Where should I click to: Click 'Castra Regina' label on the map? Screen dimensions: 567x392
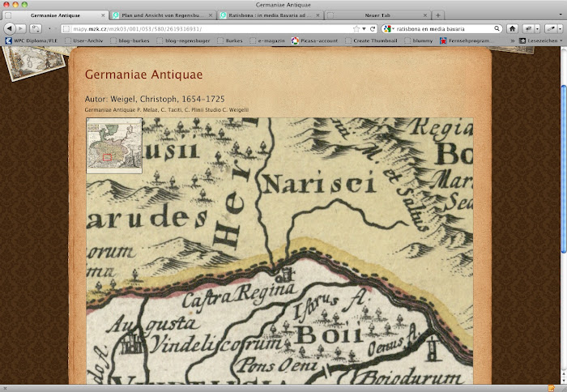239,294
